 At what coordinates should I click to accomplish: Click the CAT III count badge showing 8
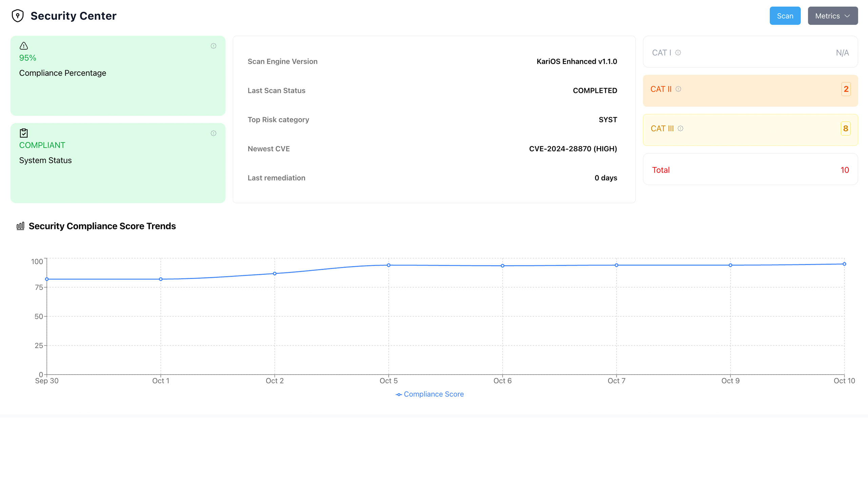845,128
